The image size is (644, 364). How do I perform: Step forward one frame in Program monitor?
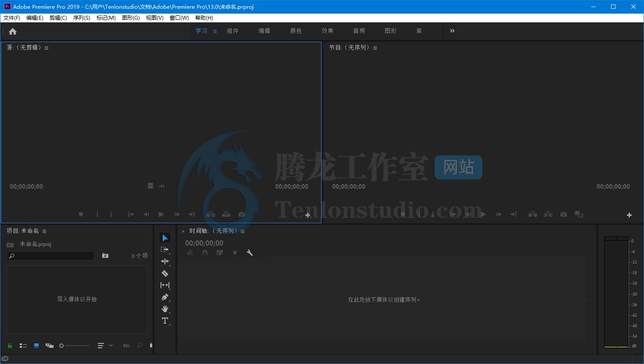(499, 214)
